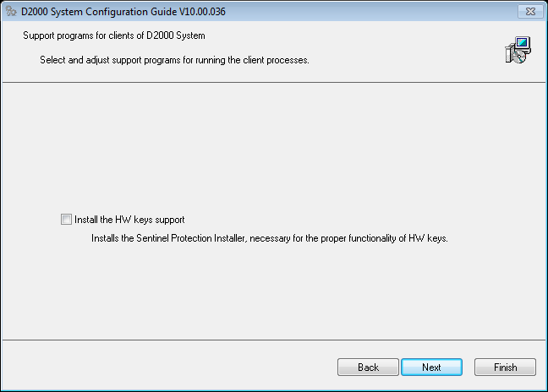Click the separator line below the header
This screenshot has width=548, height=392.
coord(274,82)
